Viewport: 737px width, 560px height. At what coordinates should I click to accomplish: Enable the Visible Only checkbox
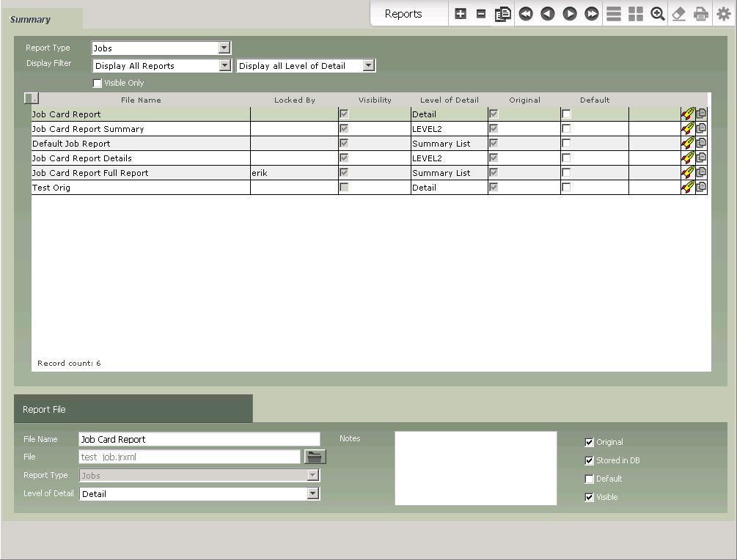point(98,84)
